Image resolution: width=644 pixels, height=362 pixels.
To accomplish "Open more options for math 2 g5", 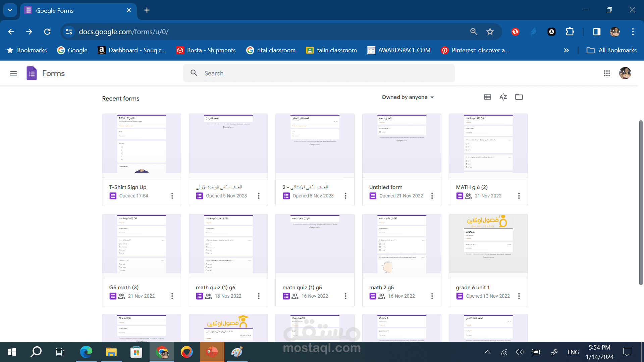I will pyautogui.click(x=432, y=296).
